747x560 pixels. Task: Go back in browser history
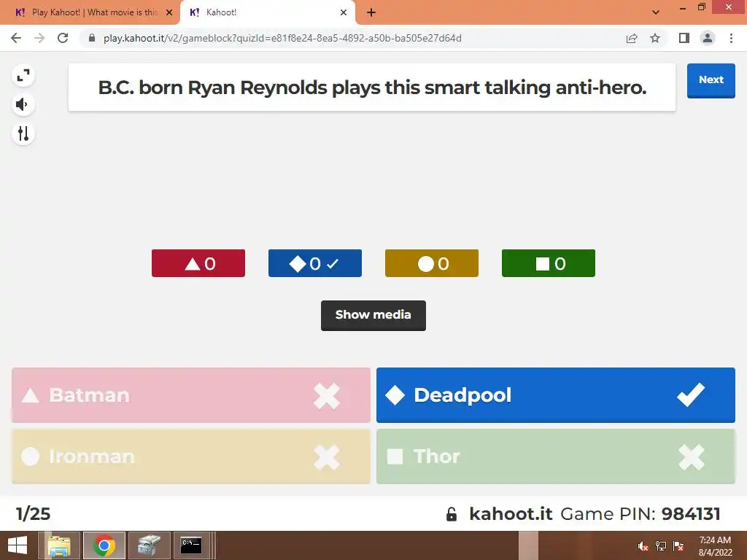point(16,38)
